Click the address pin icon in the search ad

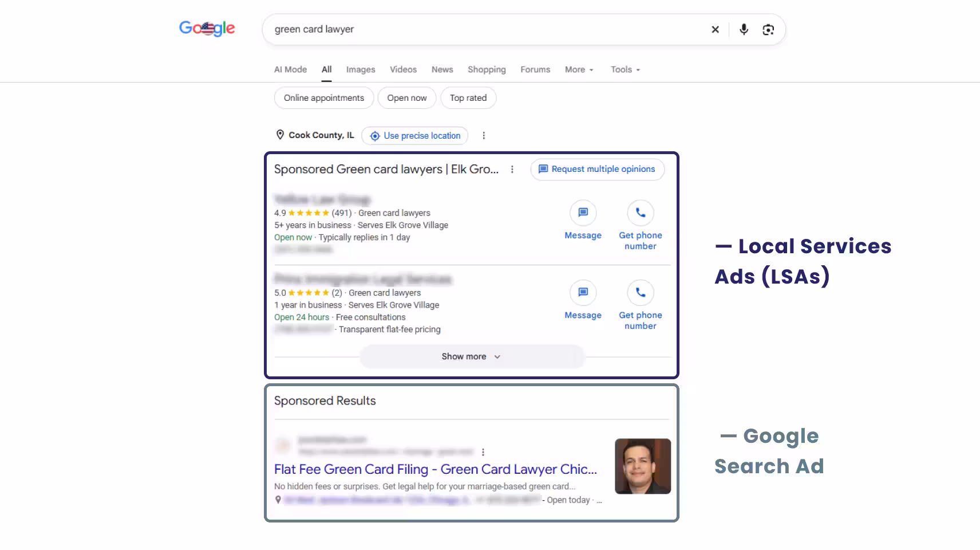278,500
